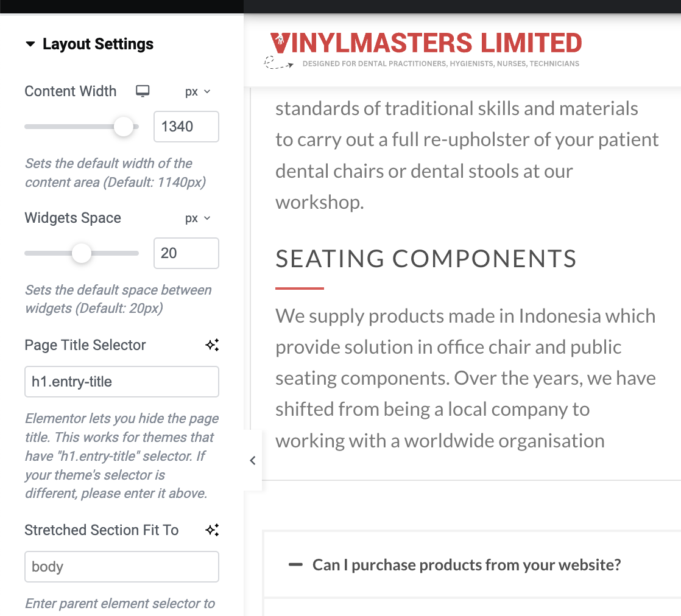Click the Vinylmasters Limited logo
Image resolution: width=681 pixels, height=616 pixels.
[x=425, y=44]
